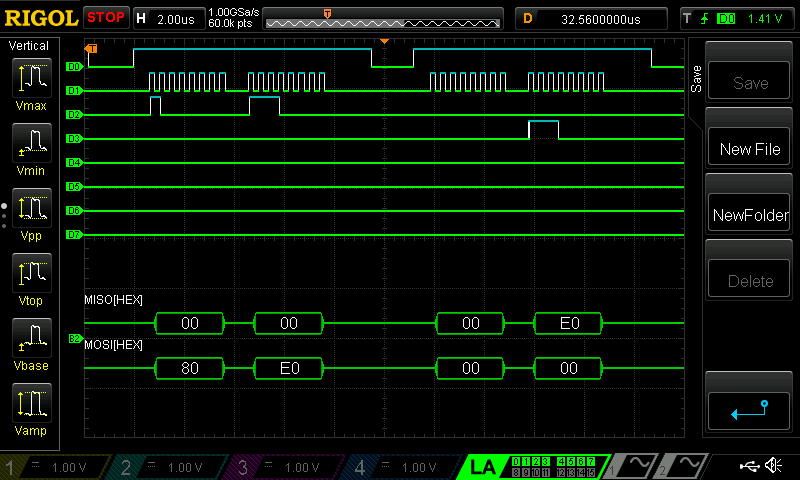Click the MOSI decoded value E0

point(289,368)
